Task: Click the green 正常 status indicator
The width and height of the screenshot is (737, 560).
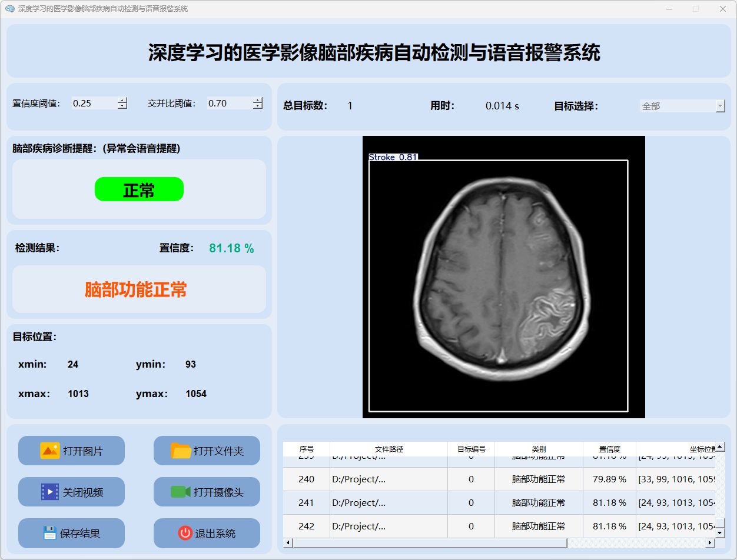Action: pyautogui.click(x=139, y=189)
